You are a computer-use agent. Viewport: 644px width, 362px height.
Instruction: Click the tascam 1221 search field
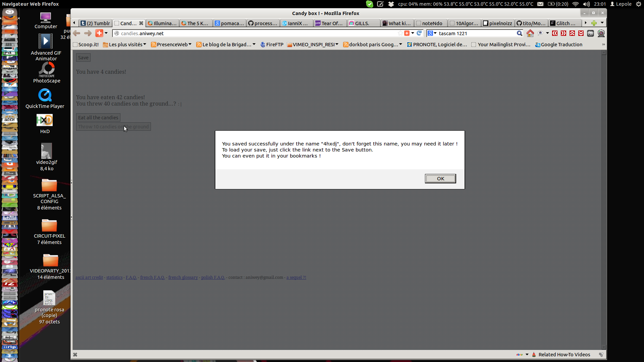[476, 33]
